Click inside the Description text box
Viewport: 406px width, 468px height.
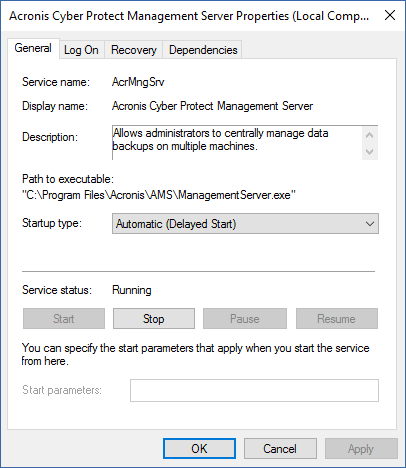pyautogui.click(x=237, y=143)
